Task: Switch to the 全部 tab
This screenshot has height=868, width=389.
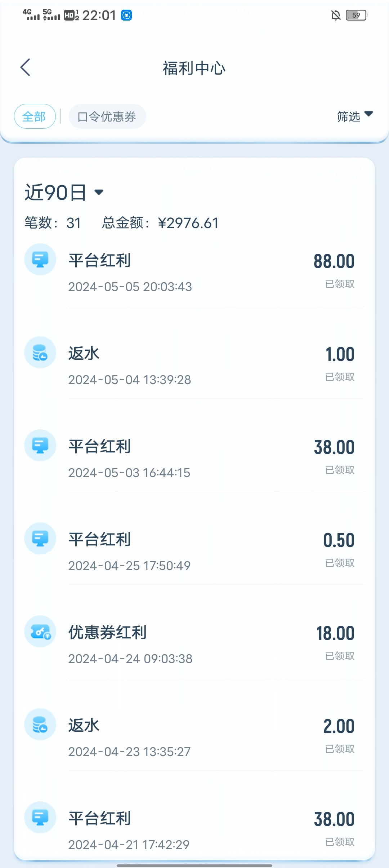Action: [x=35, y=116]
